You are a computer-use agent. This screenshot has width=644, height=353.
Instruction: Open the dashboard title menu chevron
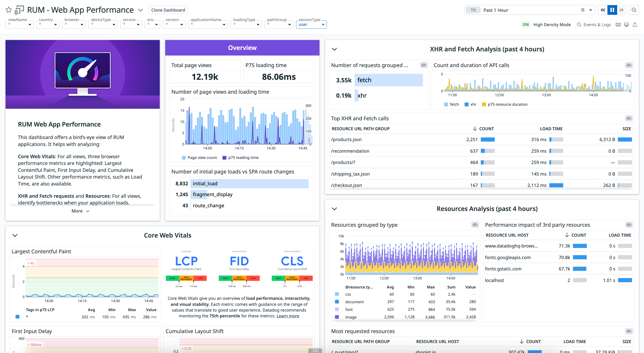(141, 10)
